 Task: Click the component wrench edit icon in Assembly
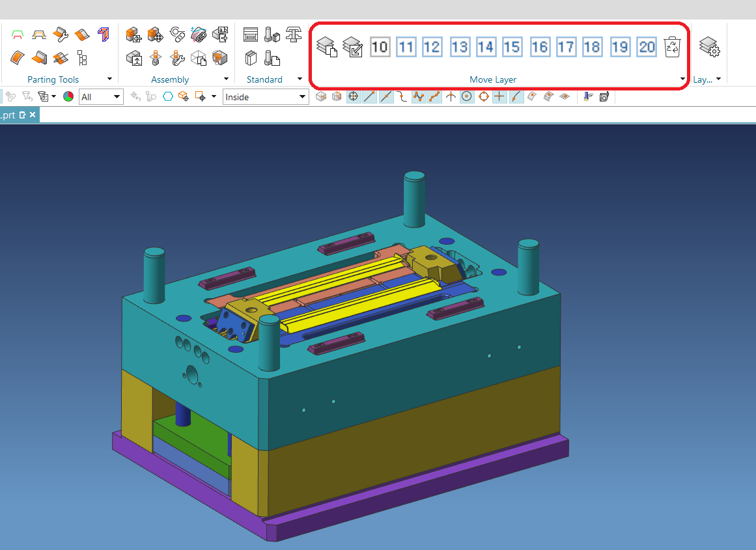click(177, 59)
